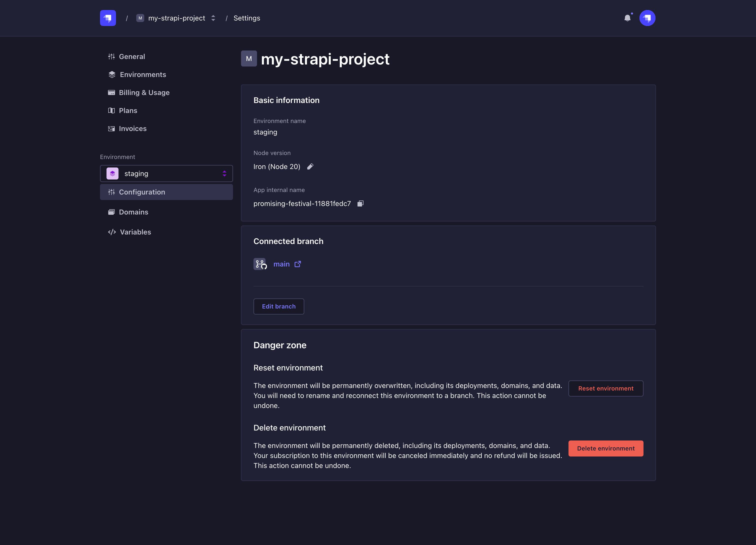Click the General settings icon

click(x=111, y=56)
